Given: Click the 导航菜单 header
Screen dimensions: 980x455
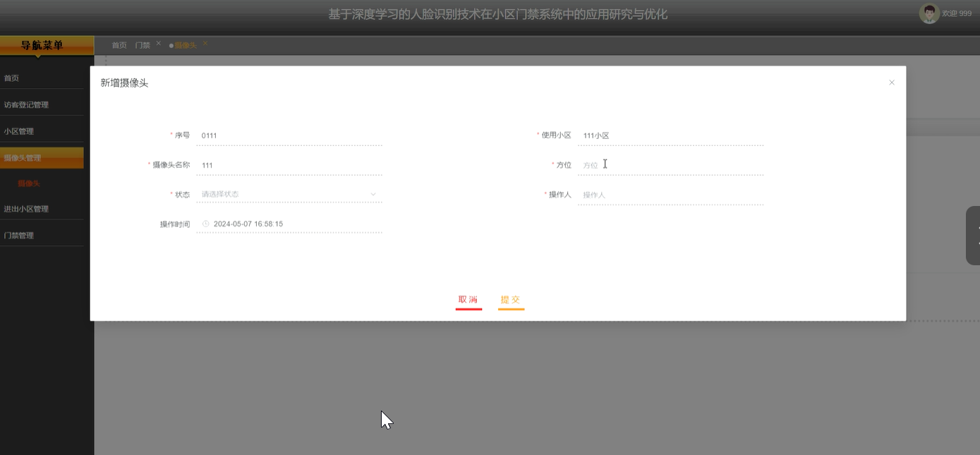Looking at the screenshot, I should [x=47, y=45].
